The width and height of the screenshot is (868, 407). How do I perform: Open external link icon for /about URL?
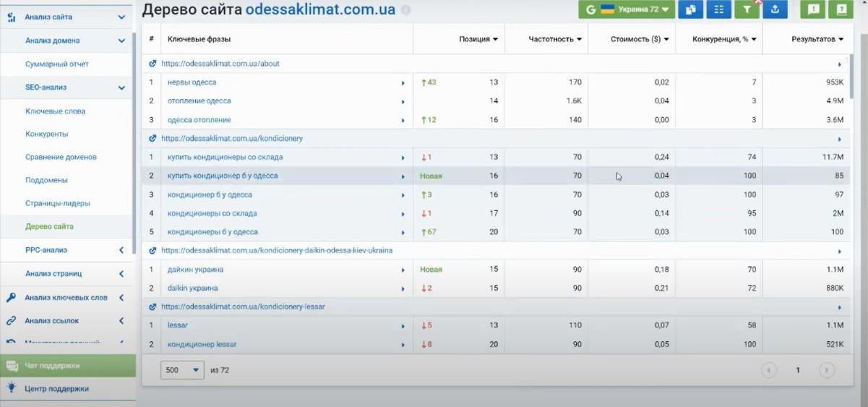(152, 64)
